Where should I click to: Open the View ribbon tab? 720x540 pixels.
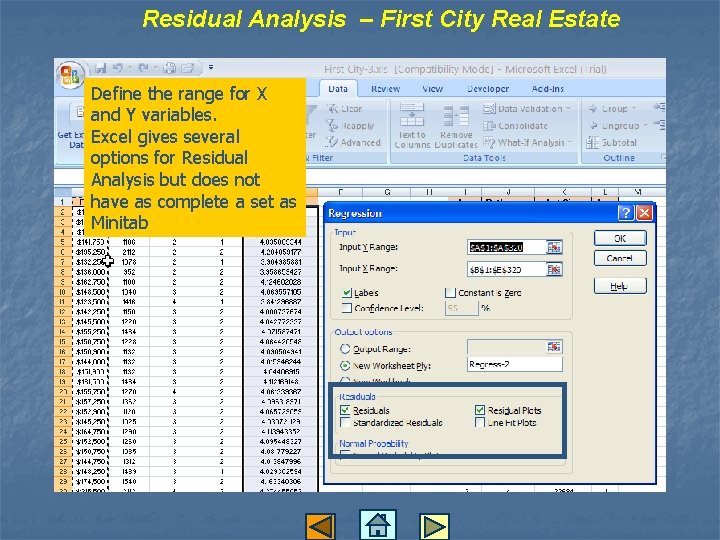(432, 89)
